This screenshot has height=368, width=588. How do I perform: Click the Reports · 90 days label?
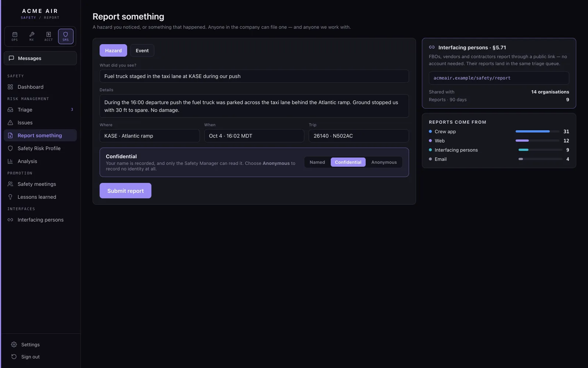(x=448, y=100)
